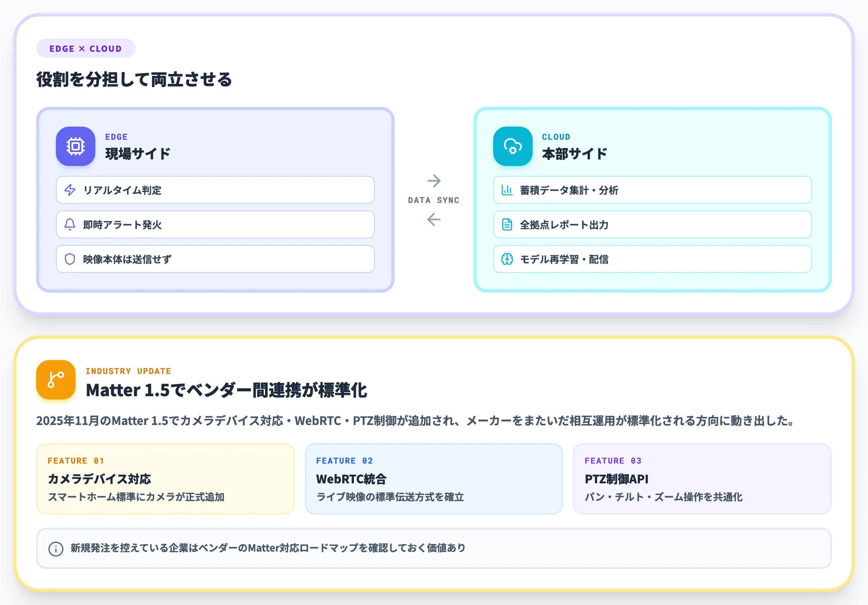
Task: Click the INDUSTRY UPDATE label
Action: click(x=128, y=371)
